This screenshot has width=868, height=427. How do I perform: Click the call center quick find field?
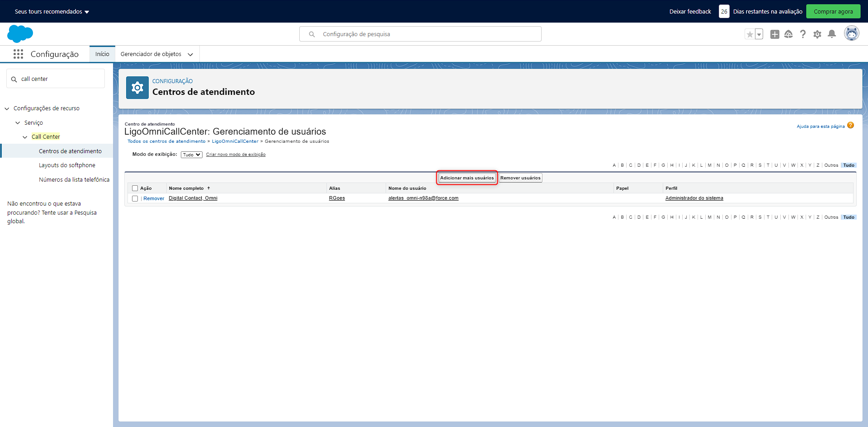pos(56,79)
